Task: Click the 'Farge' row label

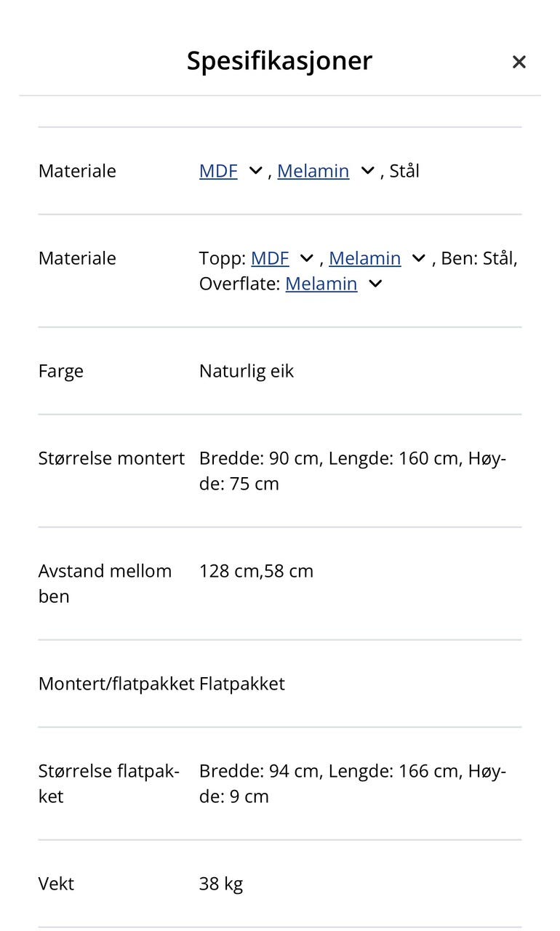Action: click(x=61, y=371)
